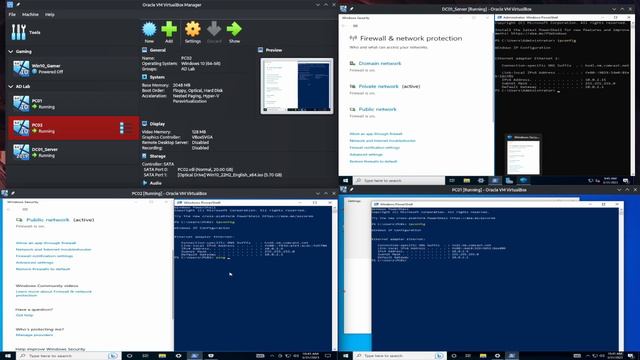This screenshot has width=640, height=360.
Task: Click the System section header icon
Action: point(144,77)
